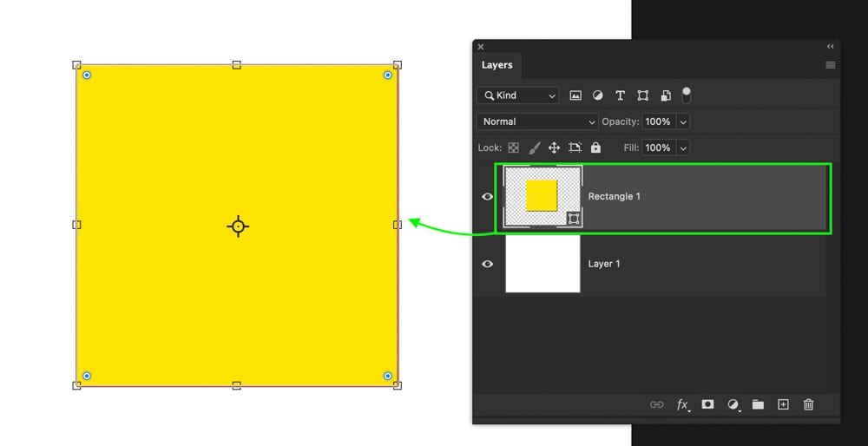Viewport: 868px width, 446px height.
Task: Click right-middle transform handle
Action: click(x=397, y=225)
